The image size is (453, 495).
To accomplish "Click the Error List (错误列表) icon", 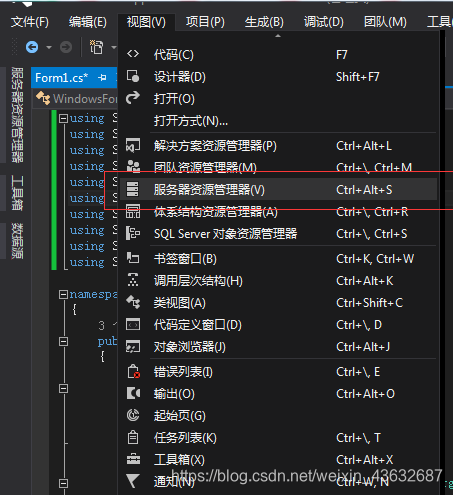I will [x=134, y=371].
